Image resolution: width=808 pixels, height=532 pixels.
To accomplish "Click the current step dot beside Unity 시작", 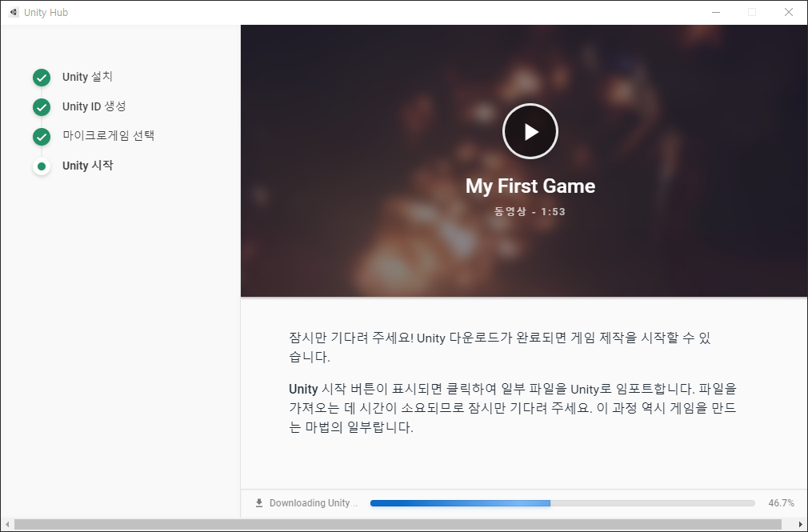I will click(42, 166).
